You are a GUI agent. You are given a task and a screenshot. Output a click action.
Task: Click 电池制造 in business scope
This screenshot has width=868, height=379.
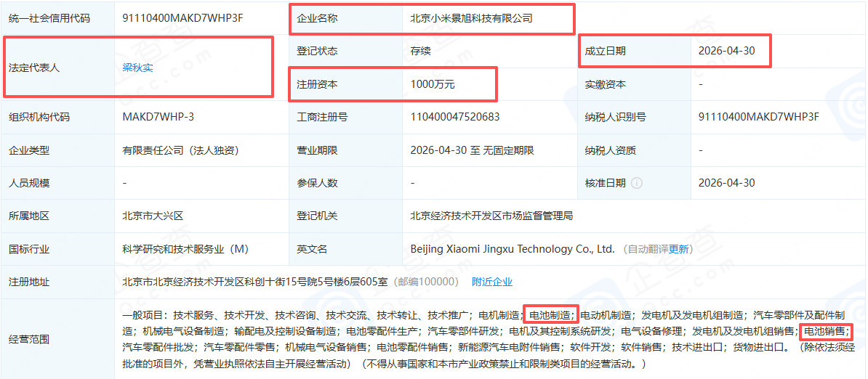(550, 315)
